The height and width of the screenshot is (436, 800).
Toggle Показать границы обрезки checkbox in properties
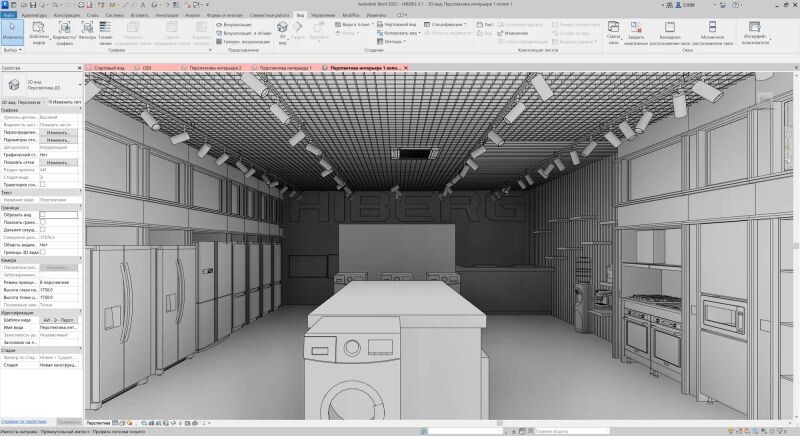[43, 221]
